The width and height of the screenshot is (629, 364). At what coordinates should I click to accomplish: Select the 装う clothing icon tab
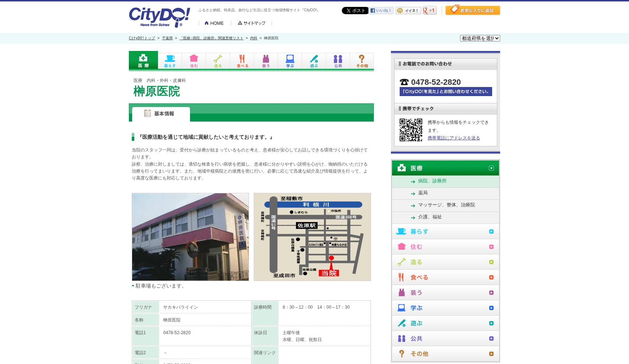[x=266, y=61]
